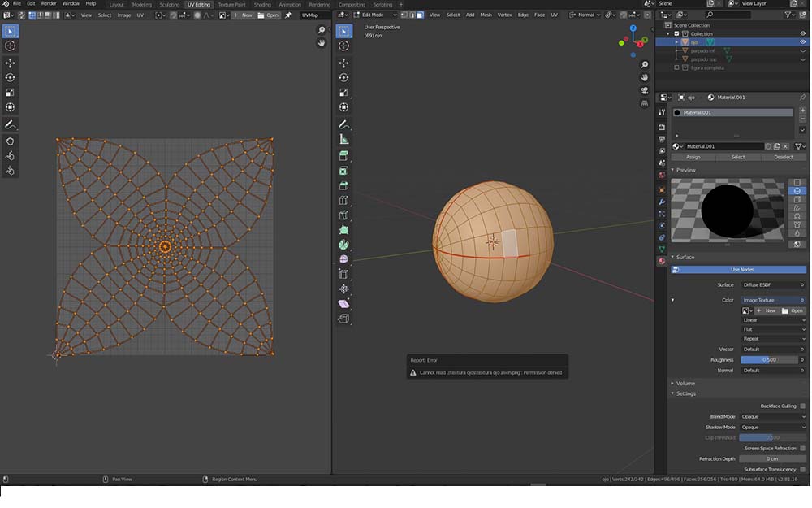Click the Assign material button
The height and width of the screenshot is (508, 812).
[x=693, y=157]
